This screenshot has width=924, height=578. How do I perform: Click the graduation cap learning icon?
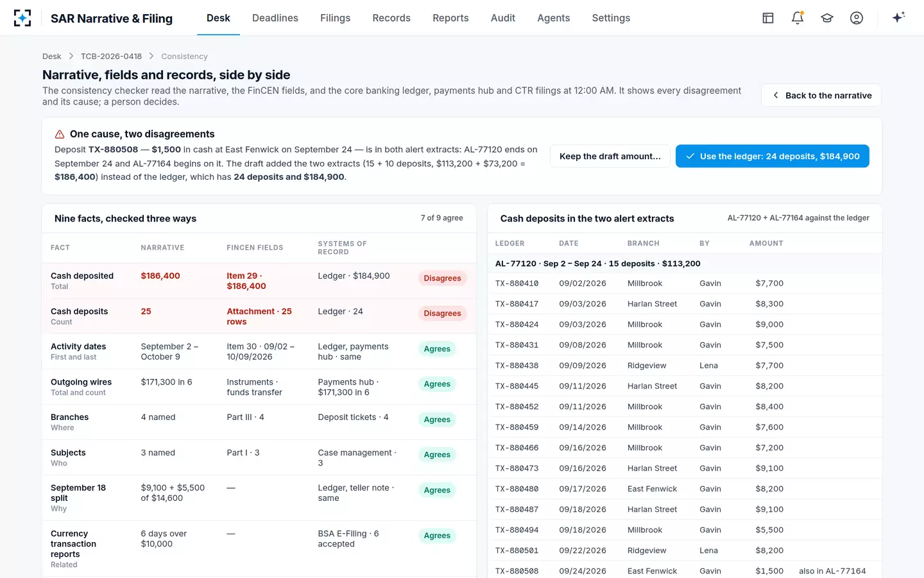click(827, 18)
